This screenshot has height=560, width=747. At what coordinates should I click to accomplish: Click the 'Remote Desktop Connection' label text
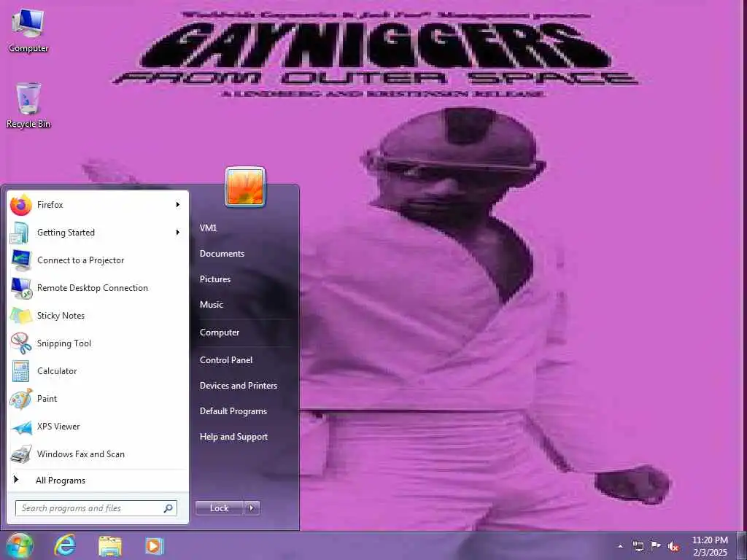(x=93, y=288)
